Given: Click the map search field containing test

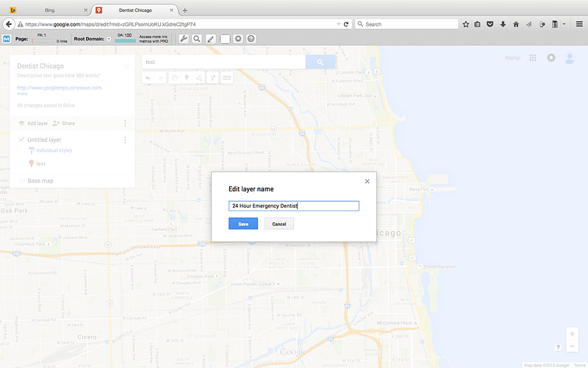Looking at the screenshot, I should (223, 62).
